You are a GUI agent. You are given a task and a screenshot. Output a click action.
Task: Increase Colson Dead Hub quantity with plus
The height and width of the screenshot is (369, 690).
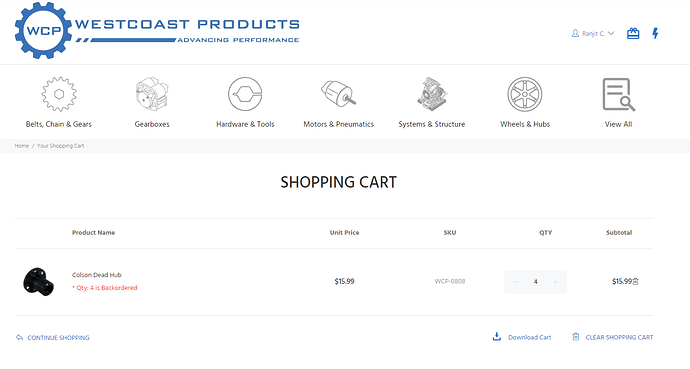(555, 281)
